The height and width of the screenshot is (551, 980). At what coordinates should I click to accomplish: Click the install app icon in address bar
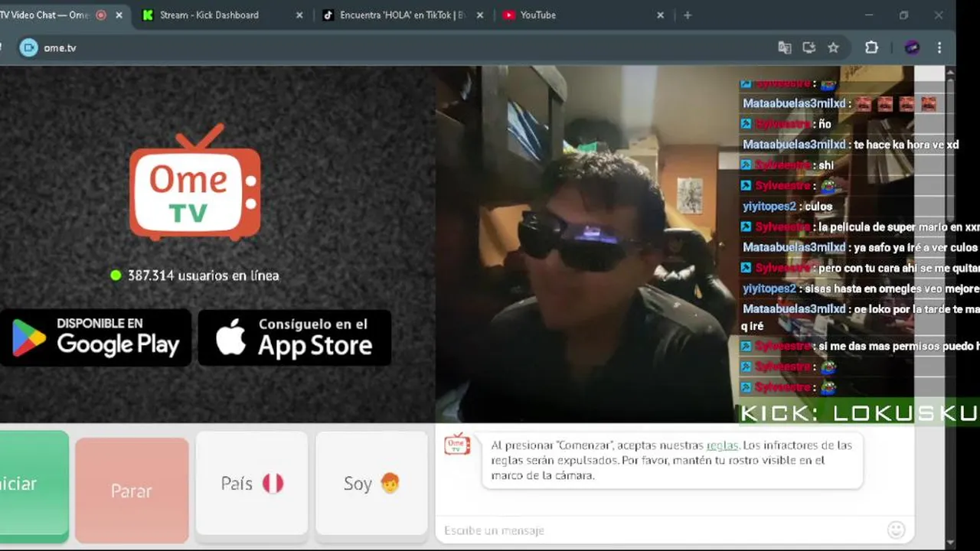point(808,47)
